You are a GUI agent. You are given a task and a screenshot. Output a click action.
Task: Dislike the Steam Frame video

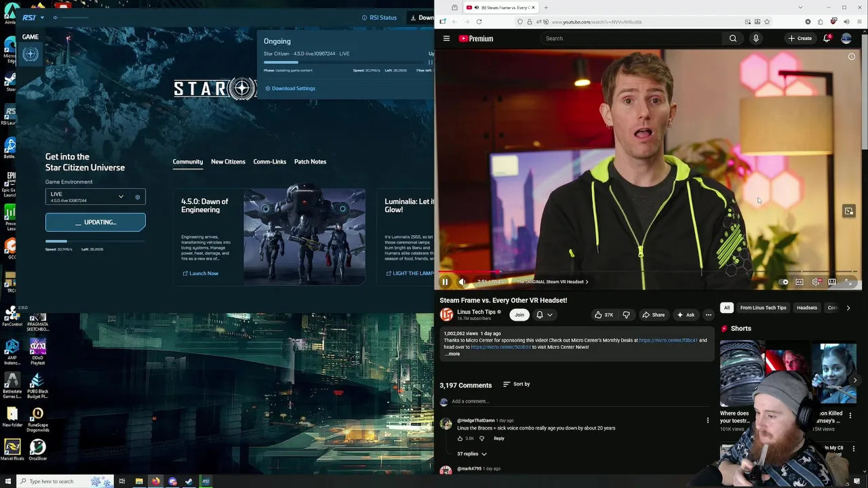tap(626, 314)
